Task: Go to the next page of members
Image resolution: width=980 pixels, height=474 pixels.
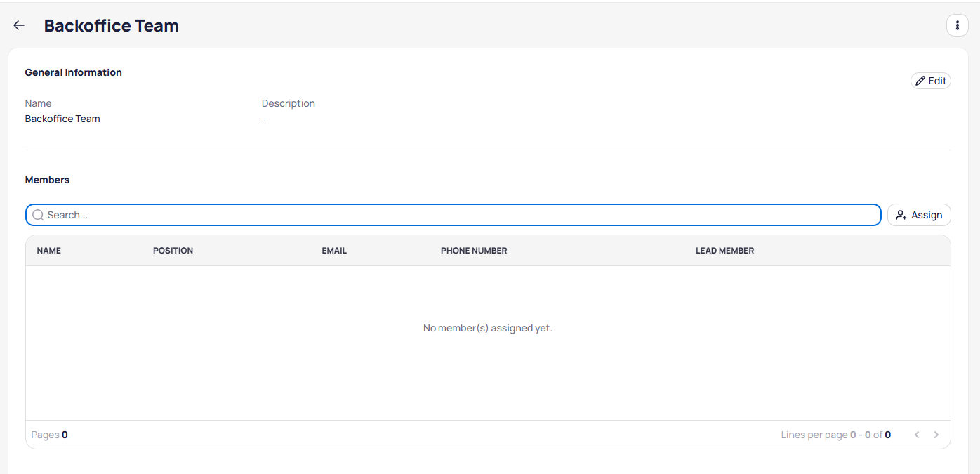Action: [x=936, y=435]
